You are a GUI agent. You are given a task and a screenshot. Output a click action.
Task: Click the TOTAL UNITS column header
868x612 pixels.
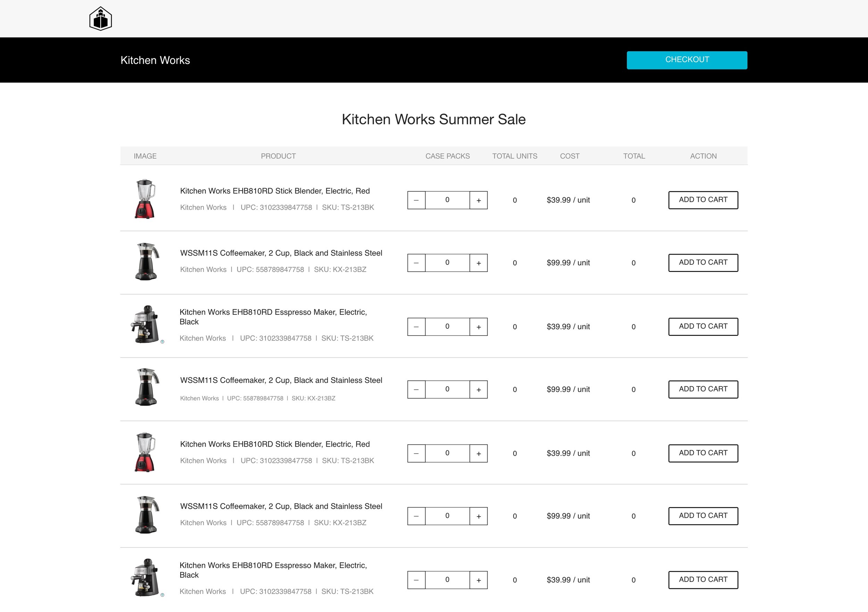point(515,156)
